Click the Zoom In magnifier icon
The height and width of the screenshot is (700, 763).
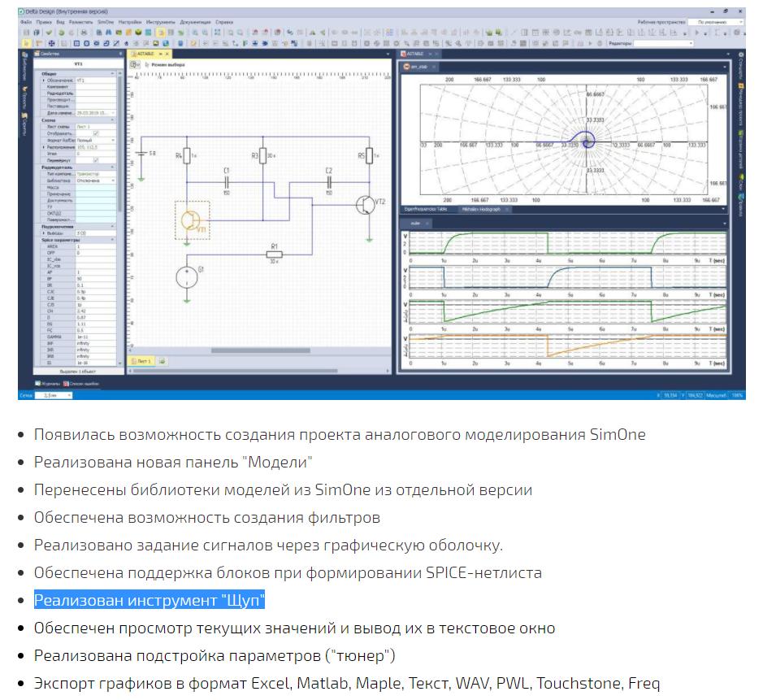pyautogui.click(x=195, y=33)
